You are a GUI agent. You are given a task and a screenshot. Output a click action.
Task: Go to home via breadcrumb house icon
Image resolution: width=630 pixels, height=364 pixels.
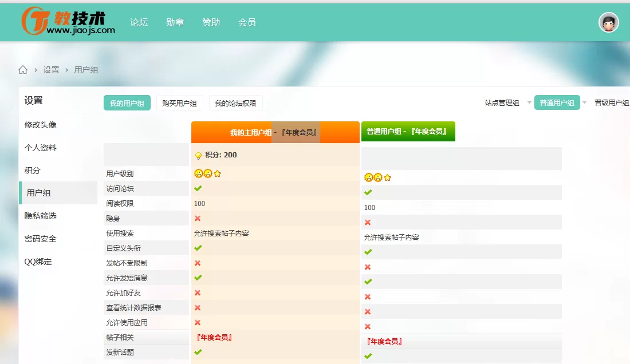(23, 70)
